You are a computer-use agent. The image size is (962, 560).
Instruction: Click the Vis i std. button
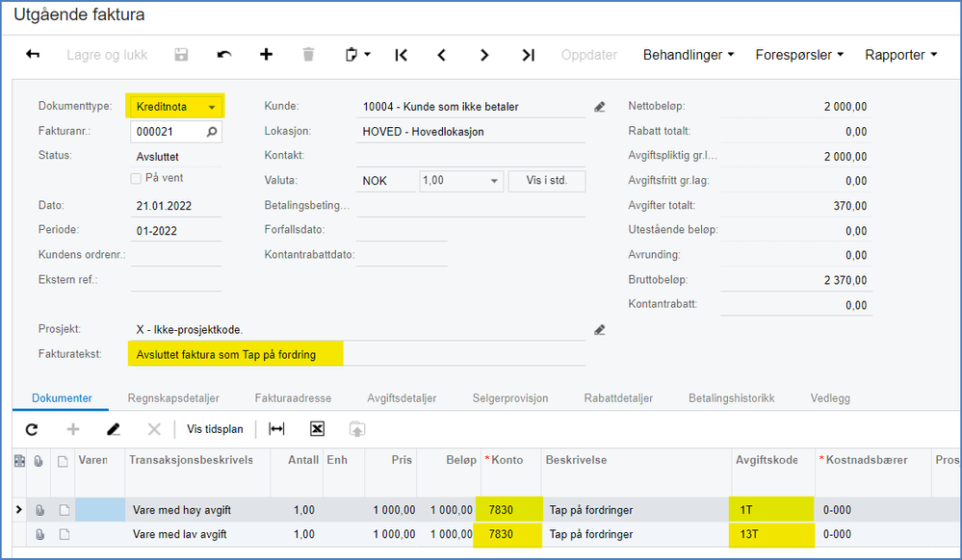coord(547,181)
